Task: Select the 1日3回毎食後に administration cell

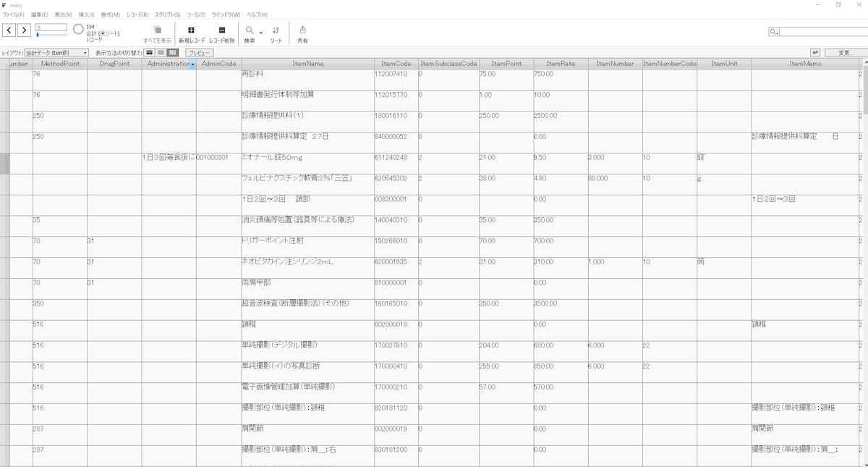Action: pyautogui.click(x=169, y=163)
